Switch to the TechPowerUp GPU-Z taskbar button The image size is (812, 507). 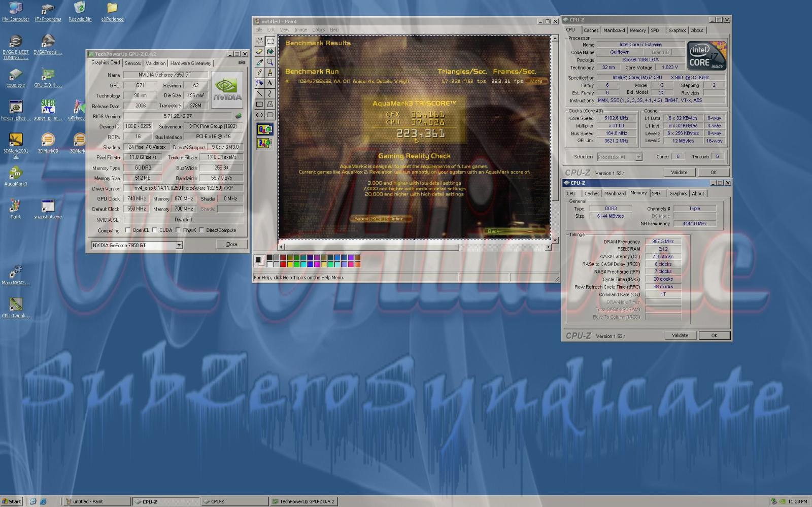(303, 501)
